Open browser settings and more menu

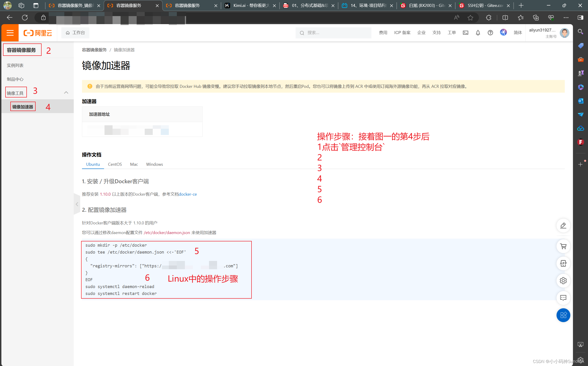(566, 17)
